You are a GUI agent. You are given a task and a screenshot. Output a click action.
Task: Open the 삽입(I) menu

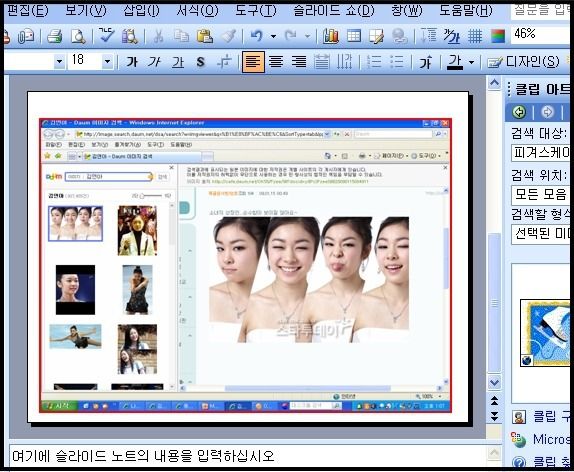[x=142, y=11]
